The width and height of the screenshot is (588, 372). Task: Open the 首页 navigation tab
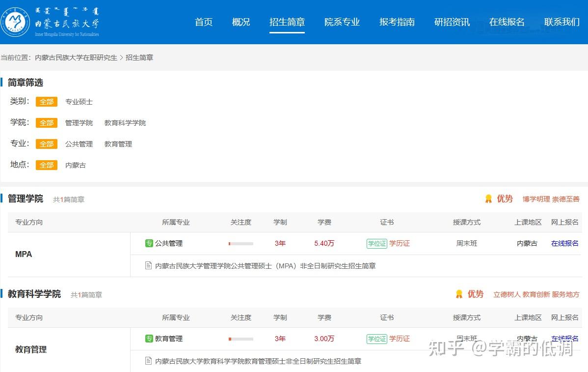(204, 22)
